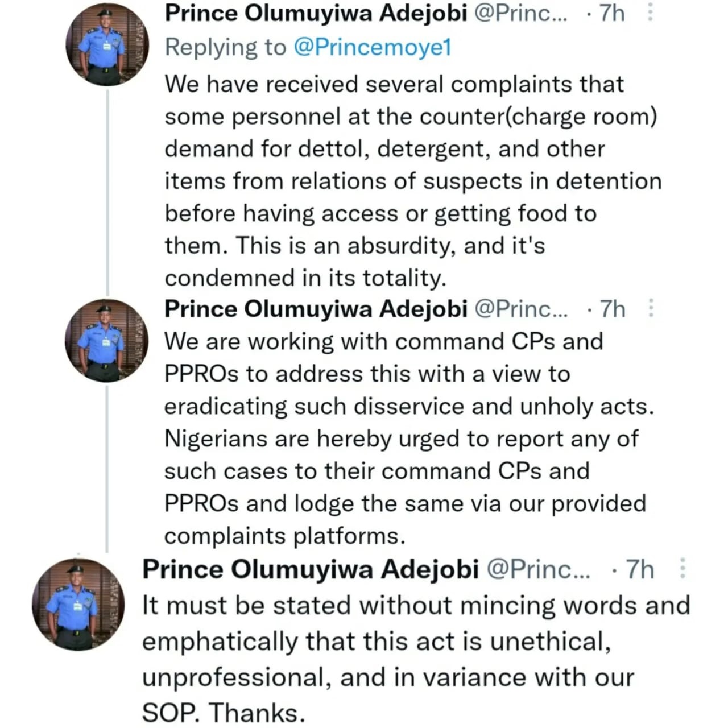Open more options on the CPs and PPROs tweet
728x728 pixels.
click(x=651, y=308)
